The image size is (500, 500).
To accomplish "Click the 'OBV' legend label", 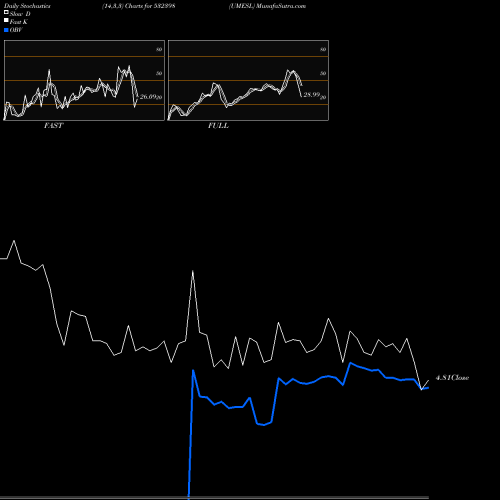I will pos(16,30).
